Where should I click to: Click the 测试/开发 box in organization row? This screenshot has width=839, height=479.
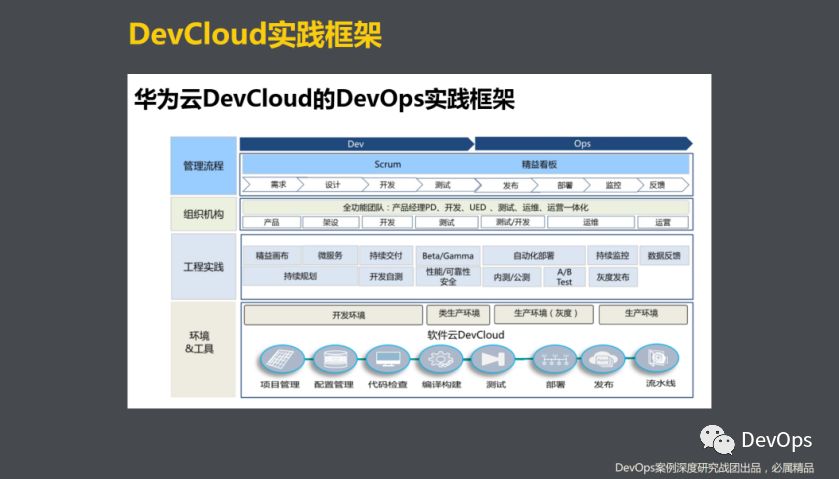click(513, 222)
